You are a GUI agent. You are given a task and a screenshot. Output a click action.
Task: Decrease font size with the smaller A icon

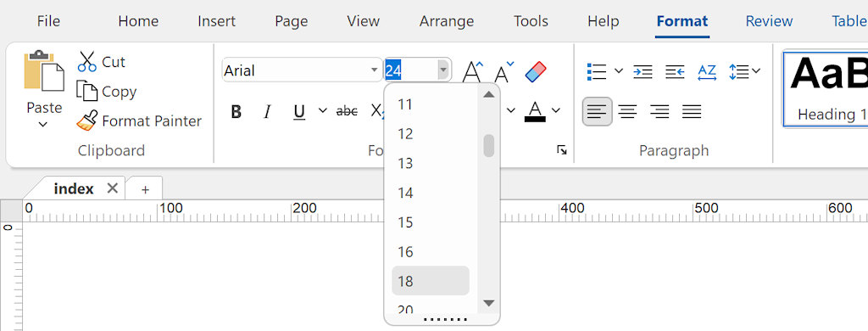click(504, 71)
